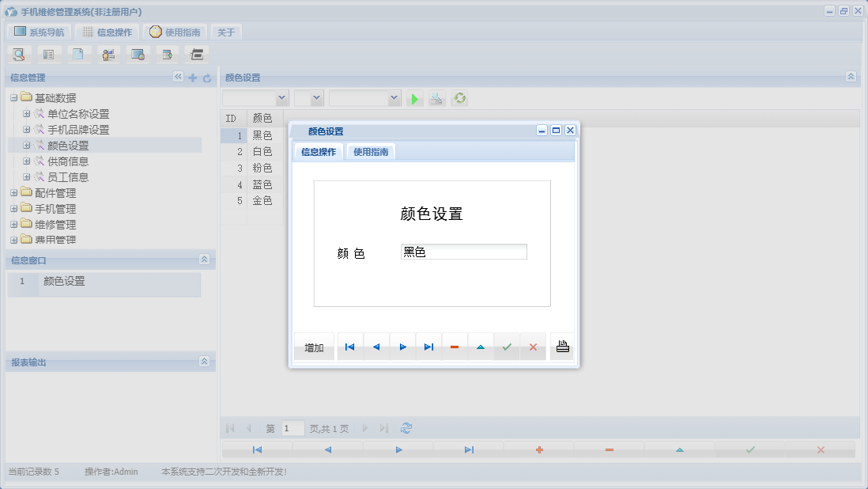868x489 pixels.
Task: Cancel editing with the red X icon
Action: (x=533, y=346)
